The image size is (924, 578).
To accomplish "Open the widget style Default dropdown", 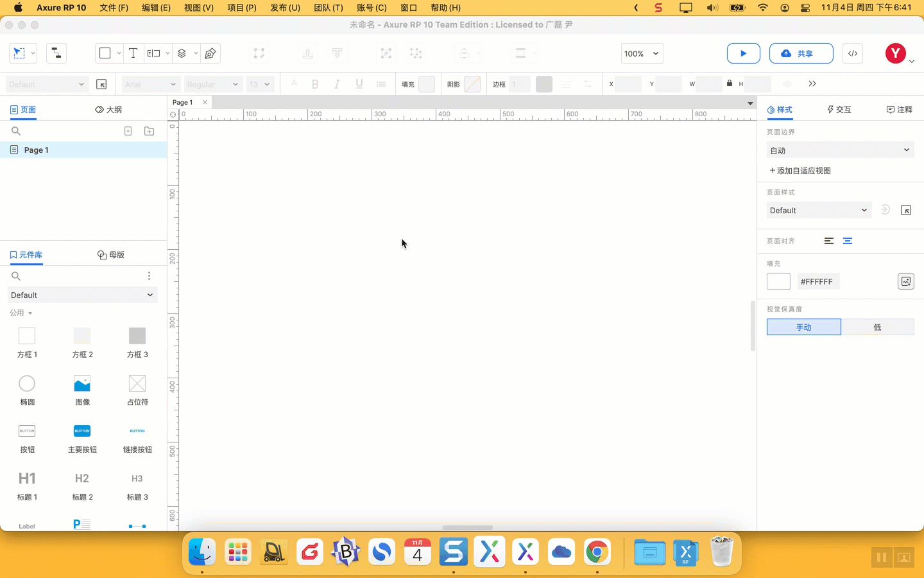I will tap(46, 84).
